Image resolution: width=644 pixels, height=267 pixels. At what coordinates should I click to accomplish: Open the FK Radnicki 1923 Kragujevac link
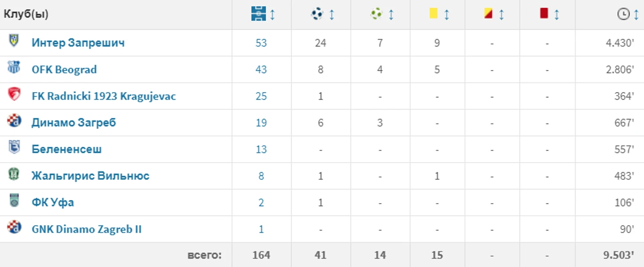click(104, 96)
